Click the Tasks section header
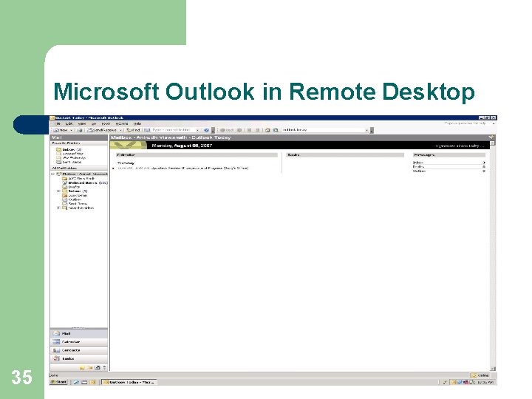The width and height of the screenshot is (532, 399). (345, 155)
